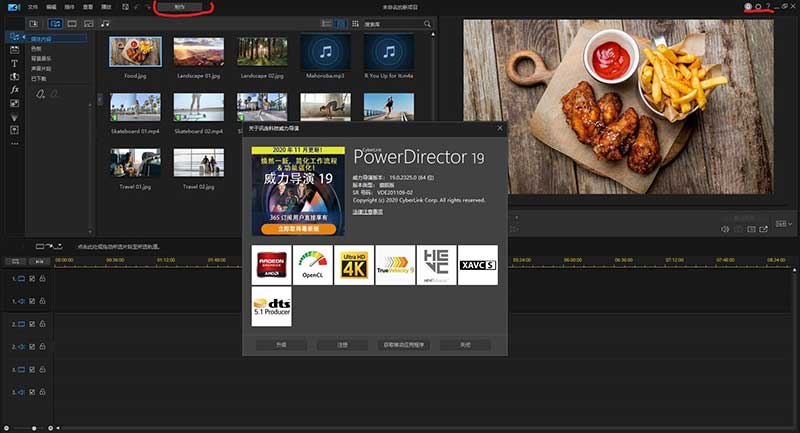Collapse the 媒体内容 tree arrow
The width and height of the screenshot is (800, 433).
tap(23, 37)
